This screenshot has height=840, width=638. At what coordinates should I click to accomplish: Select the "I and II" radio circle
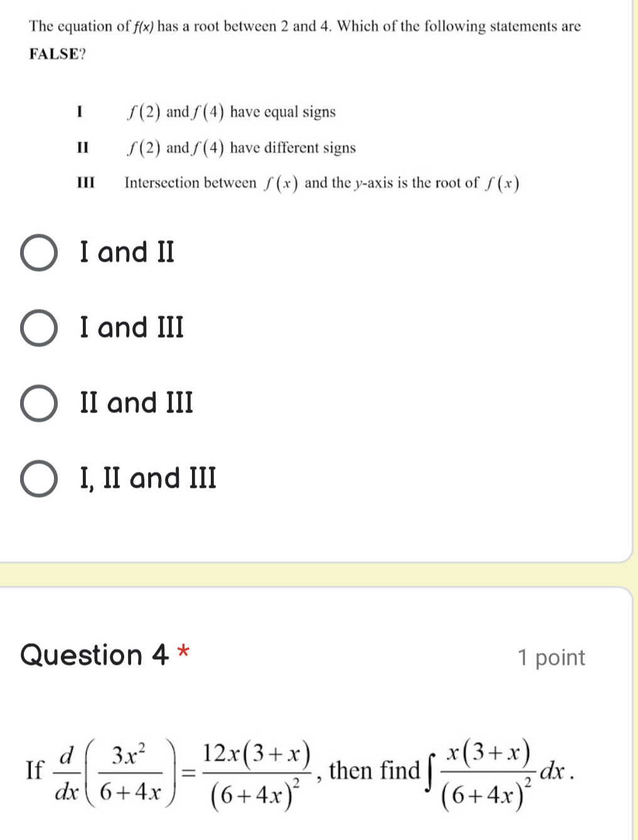[39, 253]
